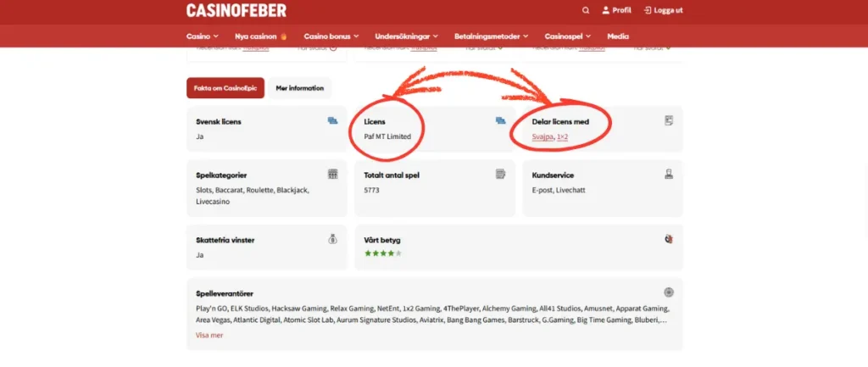Screen dimensions: 868x367
Task: Expand the Undersökningar dropdown
Action: 406,36
